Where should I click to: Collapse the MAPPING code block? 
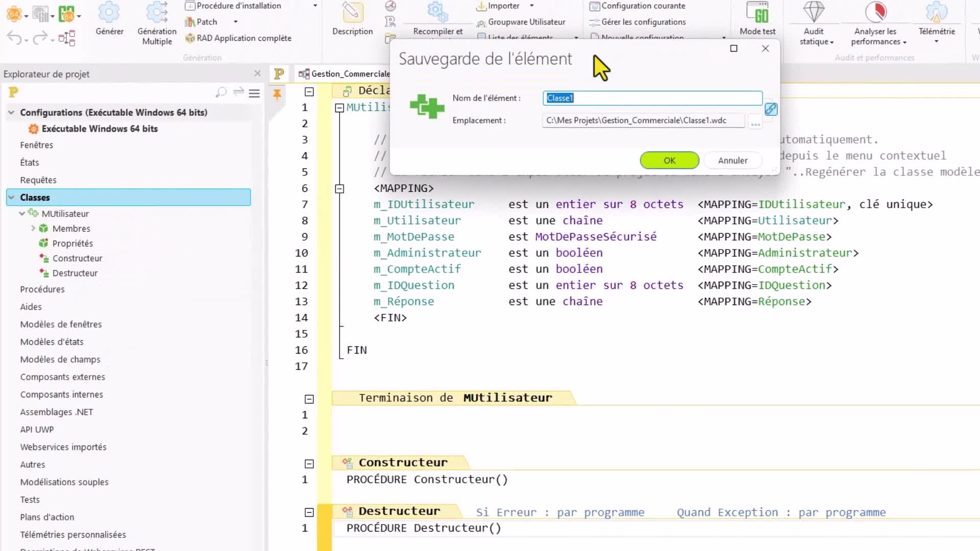339,188
